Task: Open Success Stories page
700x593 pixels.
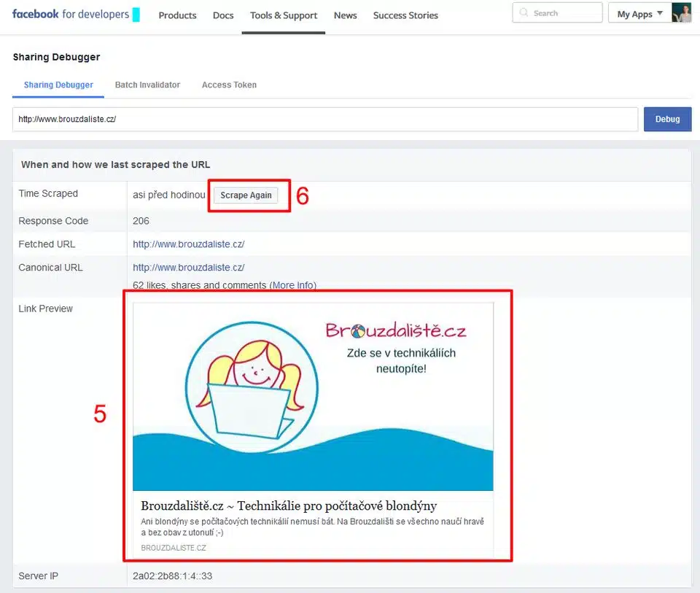Action: [x=405, y=15]
